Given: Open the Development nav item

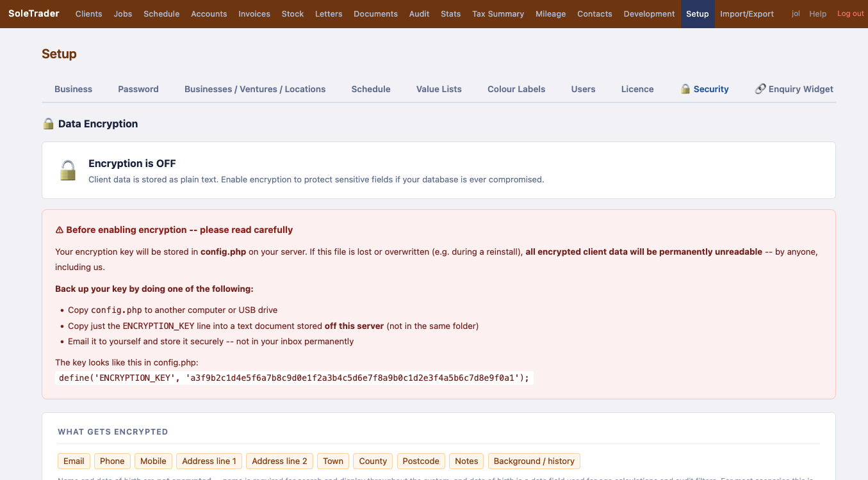Looking at the screenshot, I should coord(649,13).
